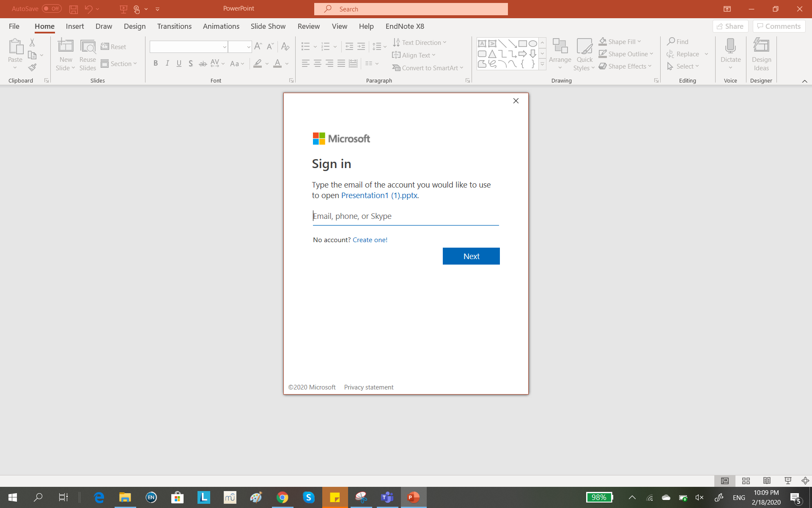Open Reading View from status bar
This screenshot has width=812, height=508.
[767, 481]
